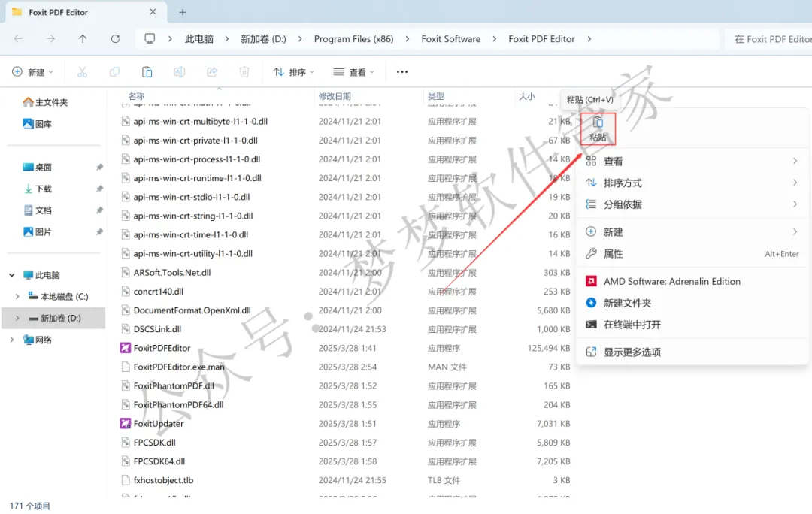Click the Delete trash icon in toolbar

[244, 72]
